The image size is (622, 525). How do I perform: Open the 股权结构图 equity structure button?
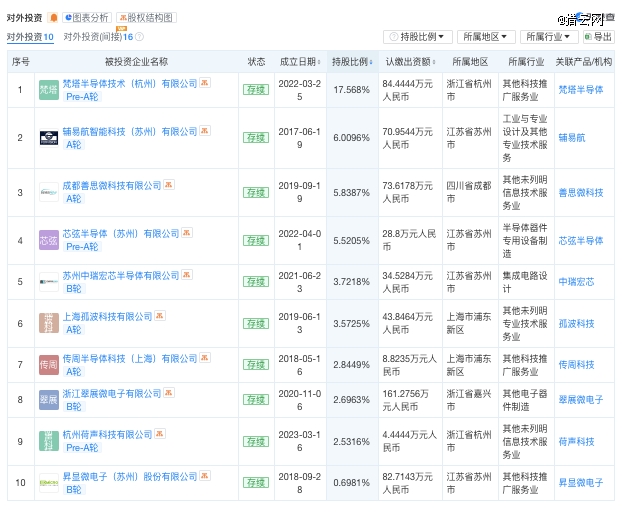[146, 18]
